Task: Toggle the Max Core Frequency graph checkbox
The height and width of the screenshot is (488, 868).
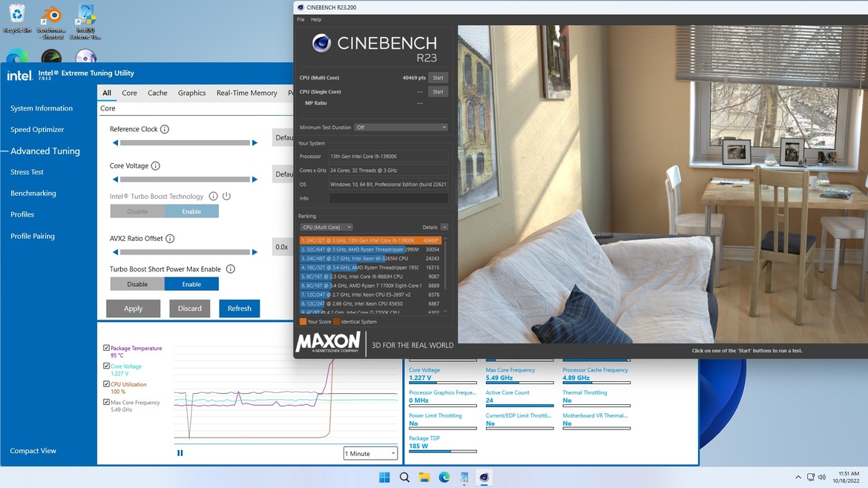Action: [x=106, y=402]
